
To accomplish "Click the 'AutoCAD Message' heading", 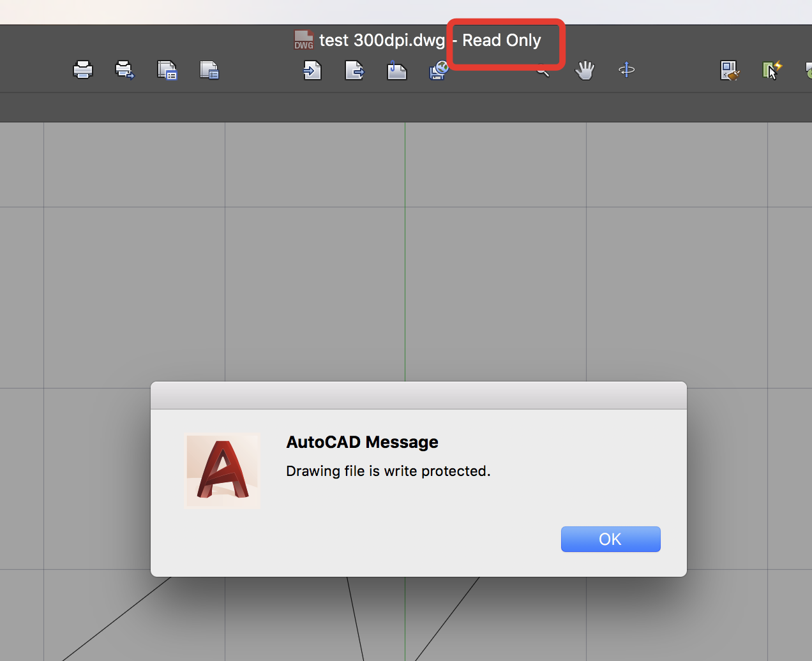I will 362,442.
